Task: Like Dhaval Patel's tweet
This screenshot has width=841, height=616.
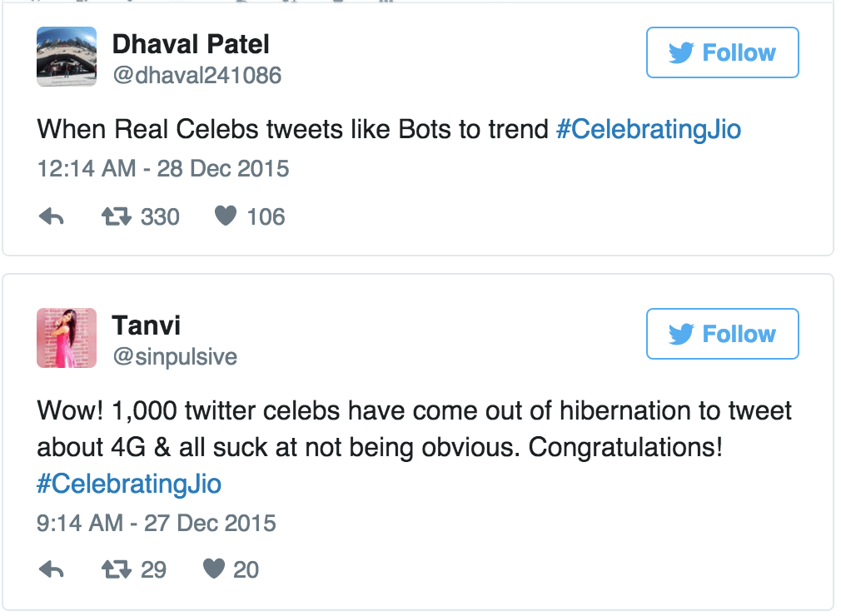Action: tap(225, 217)
